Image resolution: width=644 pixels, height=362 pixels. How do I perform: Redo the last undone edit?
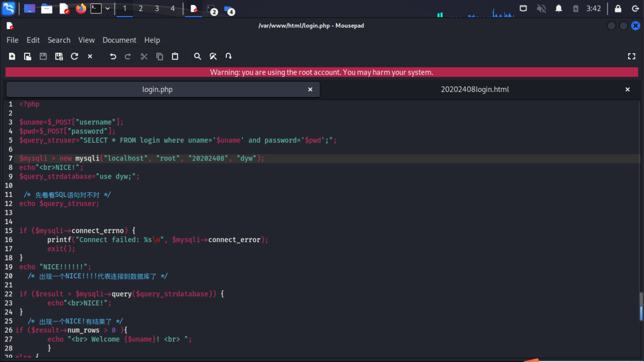pyautogui.click(x=128, y=56)
